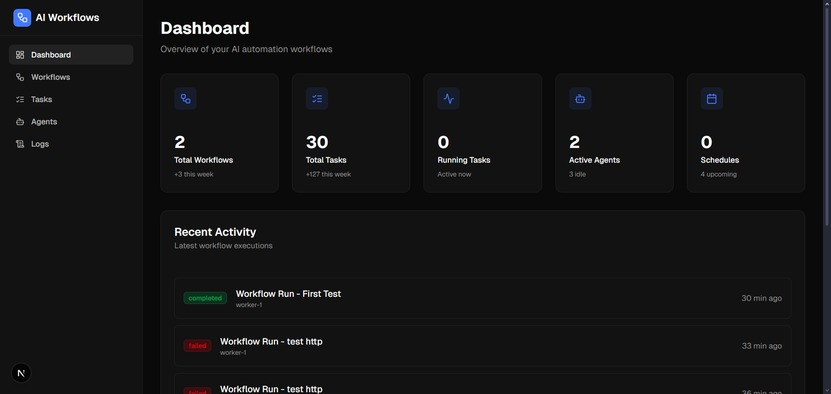Click the '30 min ago' timestamp

click(x=762, y=298)
